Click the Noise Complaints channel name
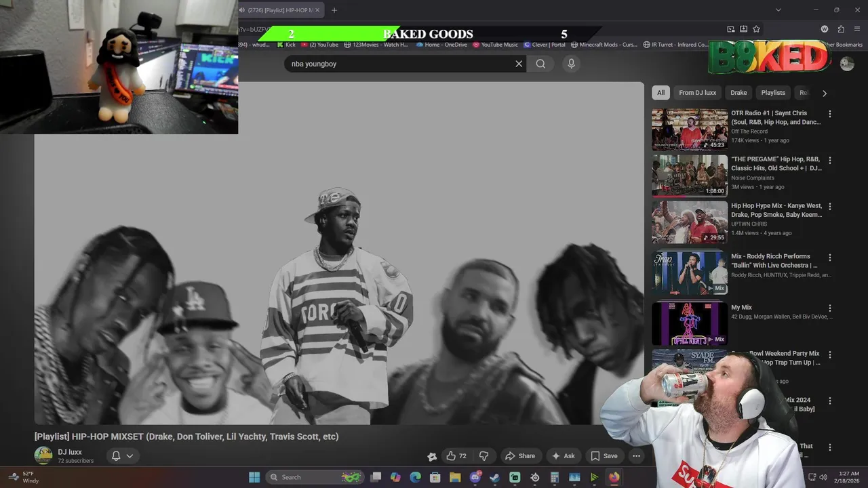 (x=753, y=178)
